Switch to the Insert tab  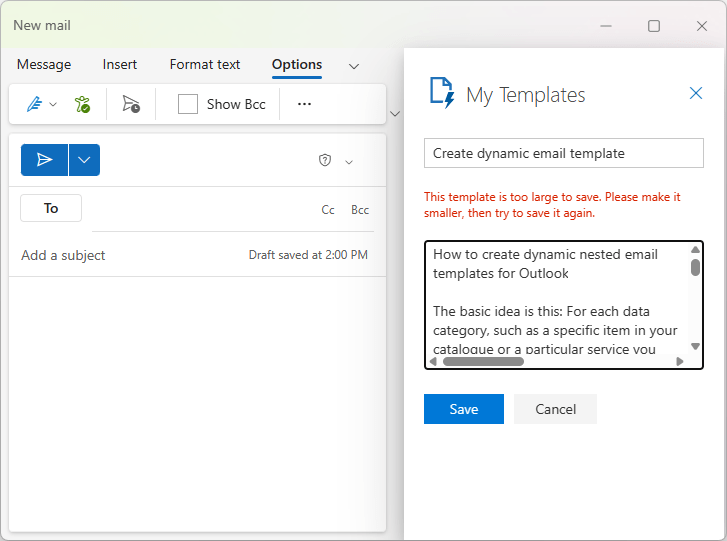point(120,65)
